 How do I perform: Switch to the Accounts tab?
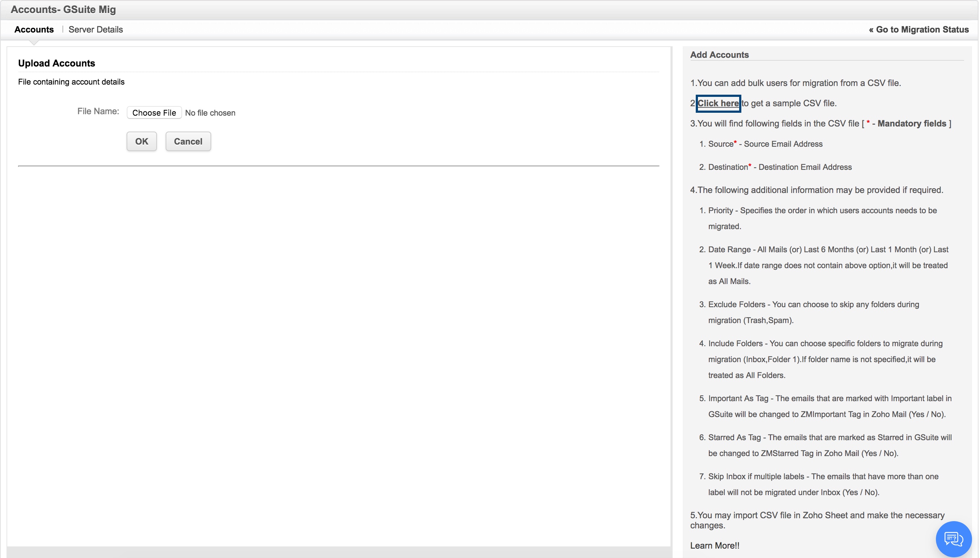pyautogui.click(x=34, y=30)
